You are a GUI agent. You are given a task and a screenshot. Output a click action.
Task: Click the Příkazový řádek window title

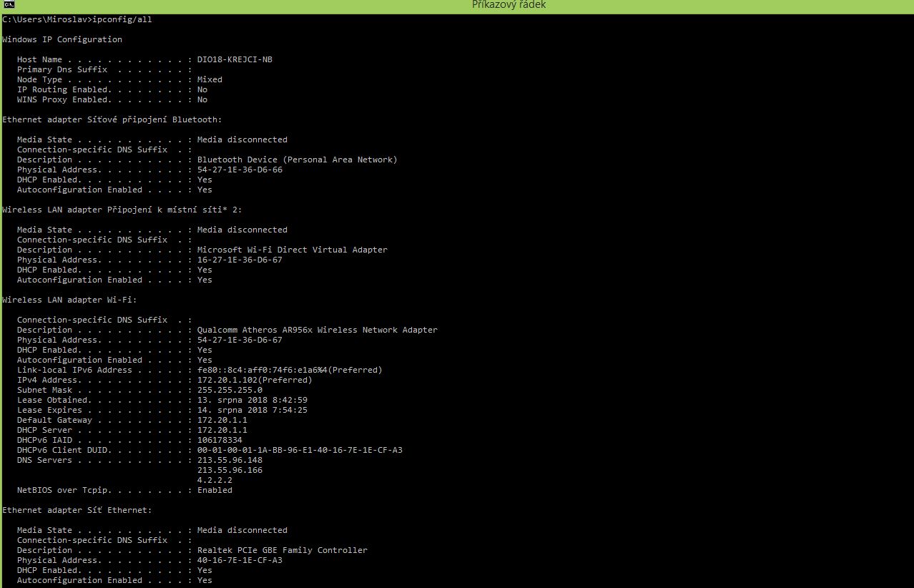click(509, 6)
